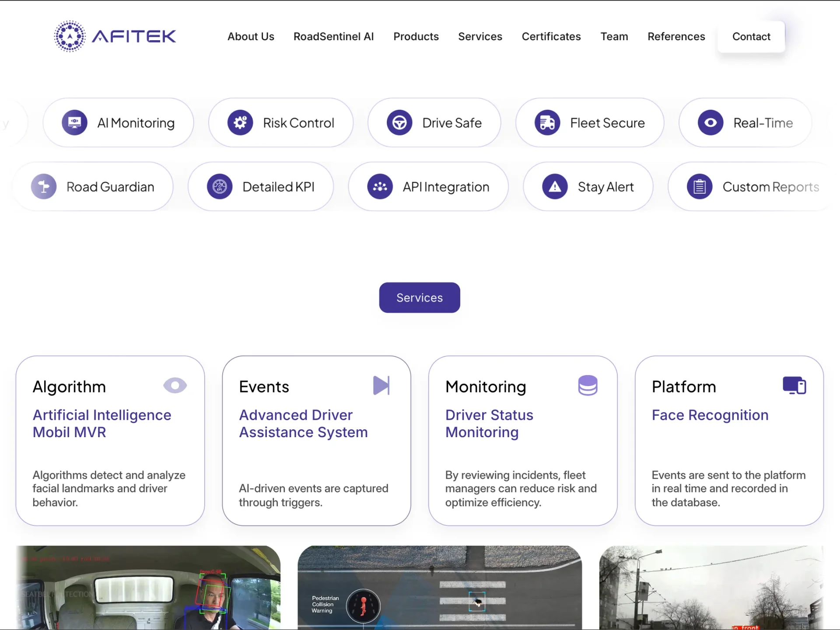Click the Pedestrian Collision Warning indicator icon
Image resolution: width=840 pixels, height=630 pixels.
(x=363, y=606)
